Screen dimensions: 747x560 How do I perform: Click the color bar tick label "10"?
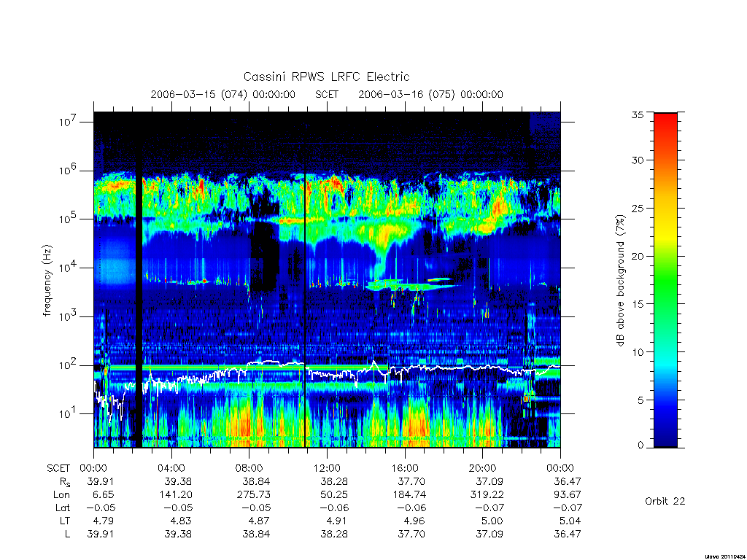pos(637,352)
